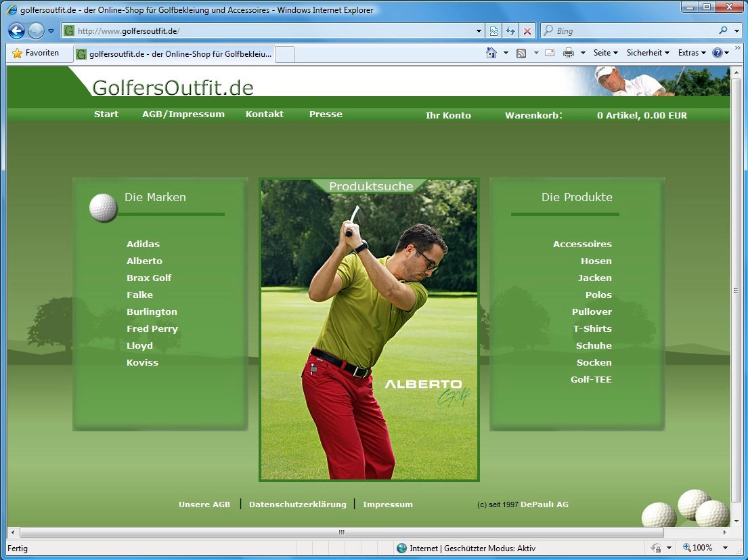This screenshot has width=748, height=560.
Task: Click the browser Forward arrow button
Action: coord(36,31)
